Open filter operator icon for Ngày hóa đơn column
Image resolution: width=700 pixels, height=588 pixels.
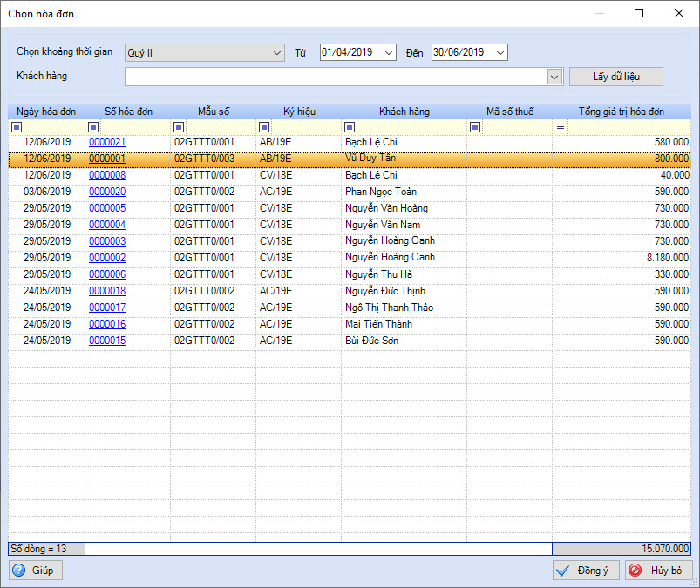point(17,127)
